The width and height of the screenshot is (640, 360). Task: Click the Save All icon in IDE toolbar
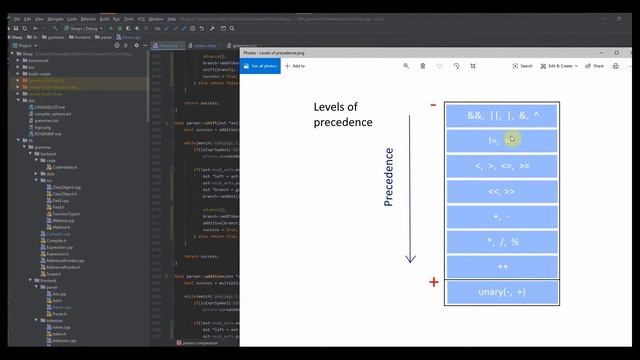[x=16, y=28]
